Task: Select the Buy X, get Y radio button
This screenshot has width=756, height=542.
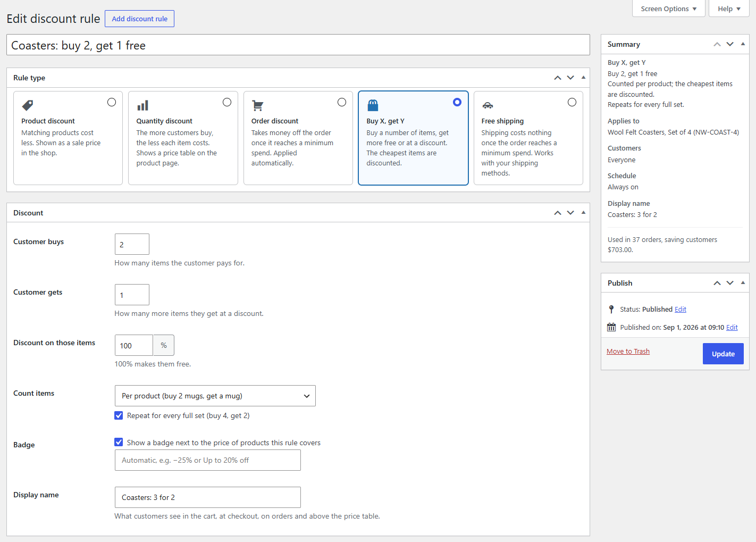Action: coord(457,102)
